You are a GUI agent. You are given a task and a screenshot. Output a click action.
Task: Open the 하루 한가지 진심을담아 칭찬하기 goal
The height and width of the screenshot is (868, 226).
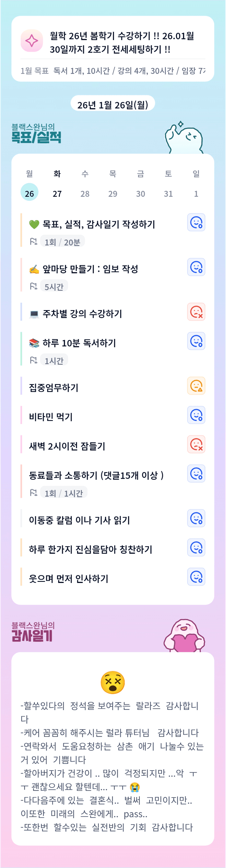pos(90,549)
